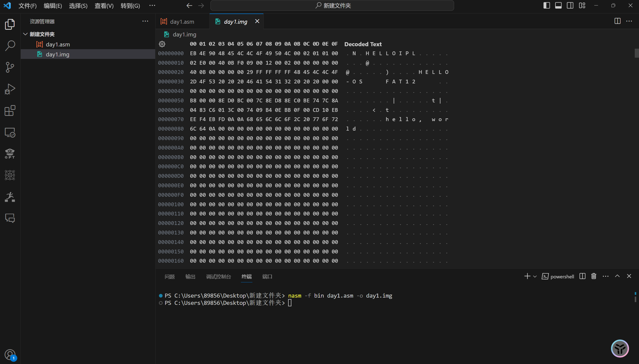
Task: Open the 编辑(E) menu
Action: (x=53, y=5)
